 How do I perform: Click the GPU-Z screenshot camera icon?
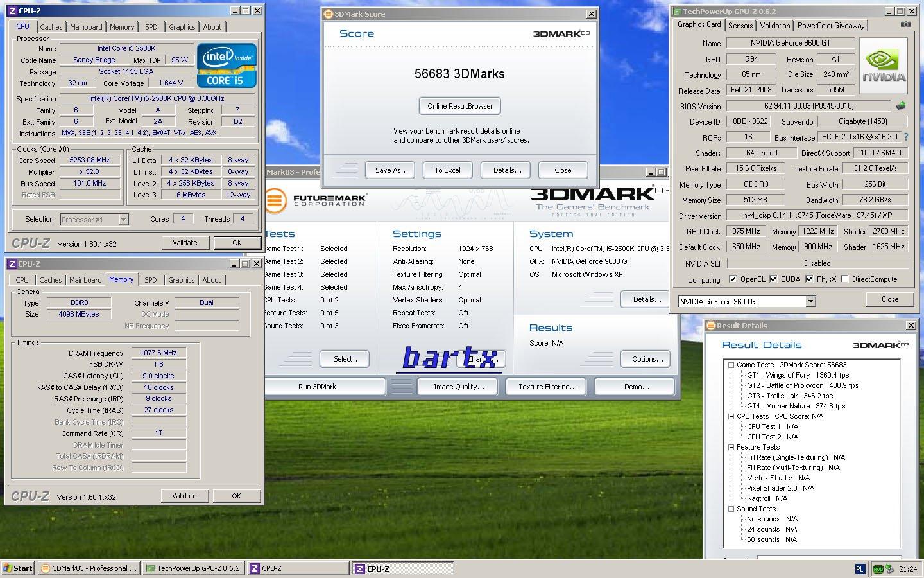[x=905, y=24]
